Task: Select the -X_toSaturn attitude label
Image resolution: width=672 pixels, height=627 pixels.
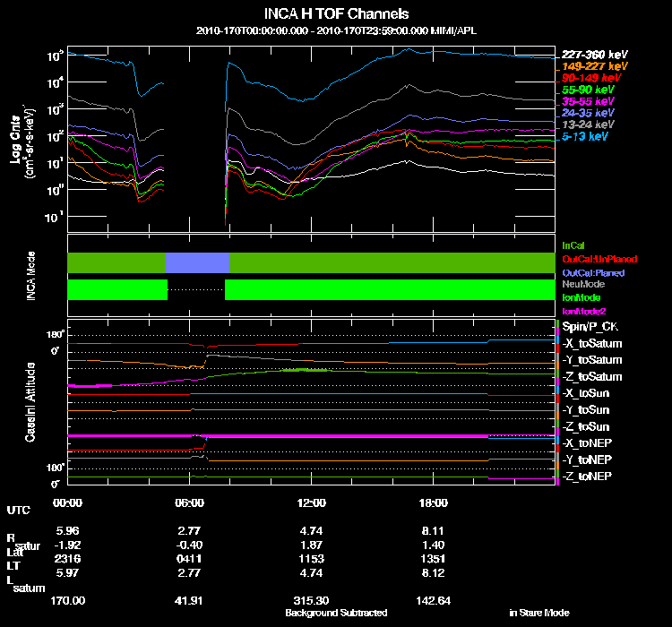Action: [x=592, y=343]
